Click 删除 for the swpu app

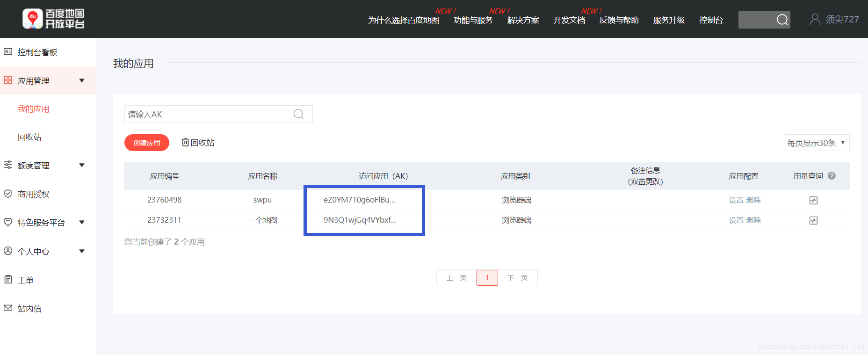pyautogui.click(x=753, y=200)
